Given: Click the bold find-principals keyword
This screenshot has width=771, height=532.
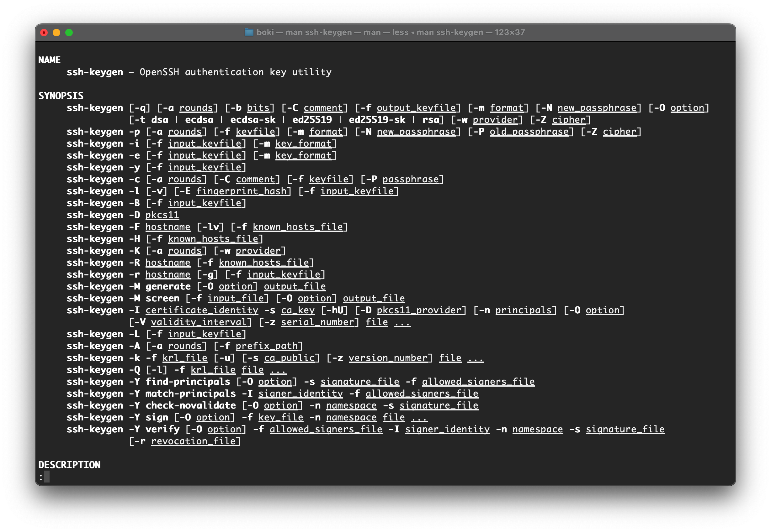Looking at the screenshot, I should [x=188, y=382].
